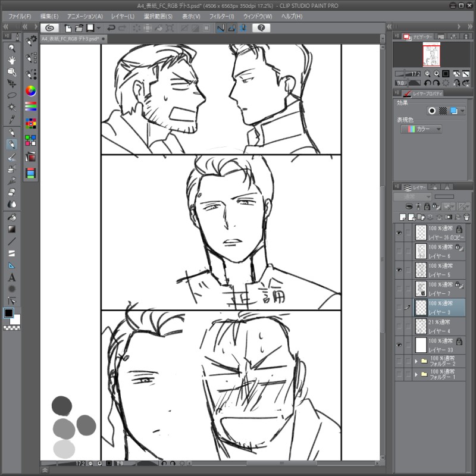The height and width of the screenshot is (476, 476).
Task: Click the Open file folder icon
Action: point(79,28)
